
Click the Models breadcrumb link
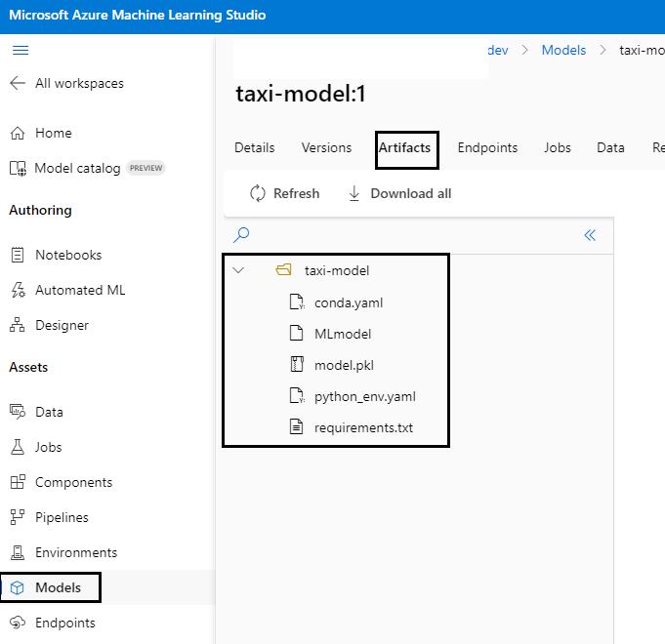[563, 51]
